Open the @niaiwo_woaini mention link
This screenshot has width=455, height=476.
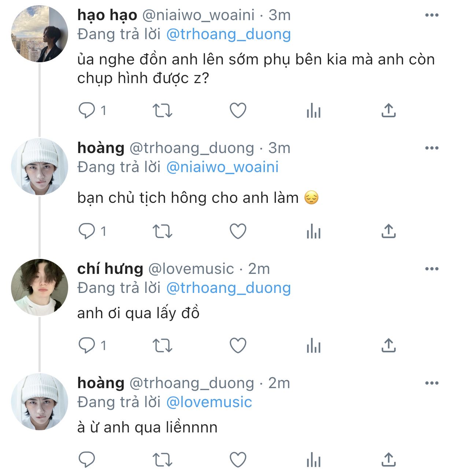point(222,167)
